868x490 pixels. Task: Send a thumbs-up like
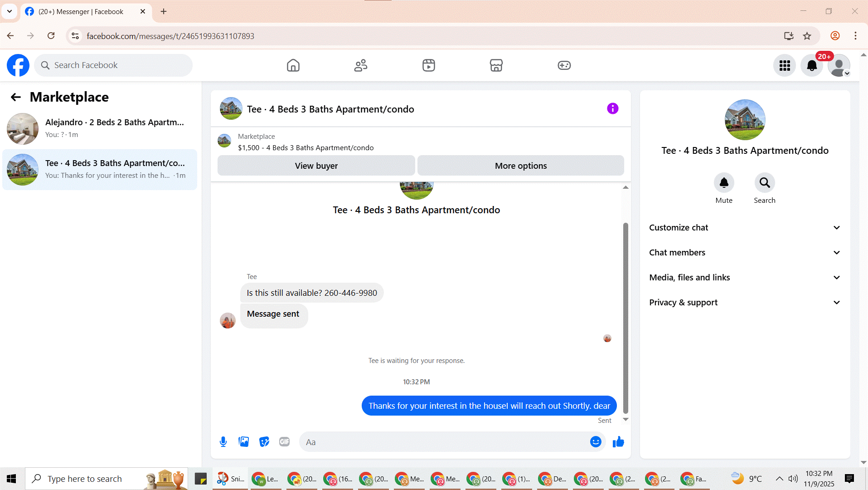point(618,442)
